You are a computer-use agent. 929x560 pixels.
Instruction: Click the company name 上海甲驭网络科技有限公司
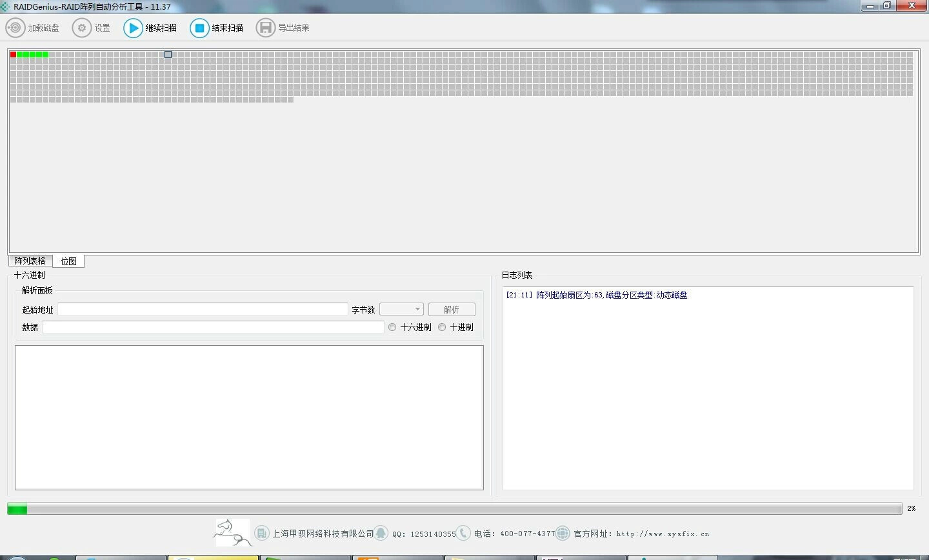click(323, 534)
